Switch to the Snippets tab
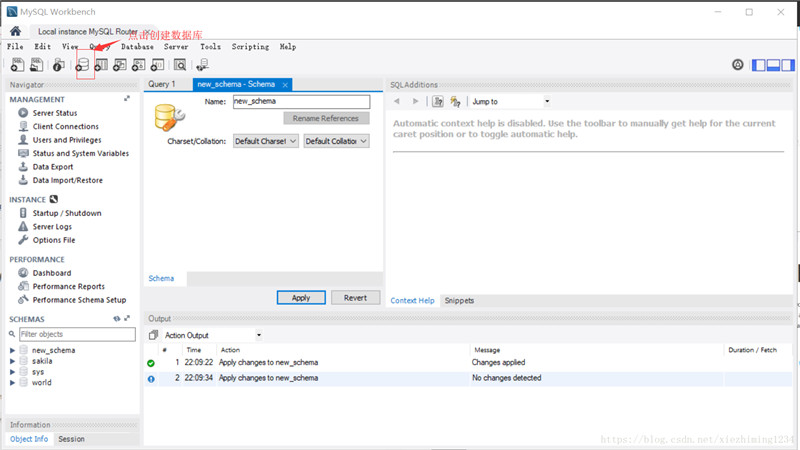The height and width of the screenshot is (450, 800). (459, 300)
